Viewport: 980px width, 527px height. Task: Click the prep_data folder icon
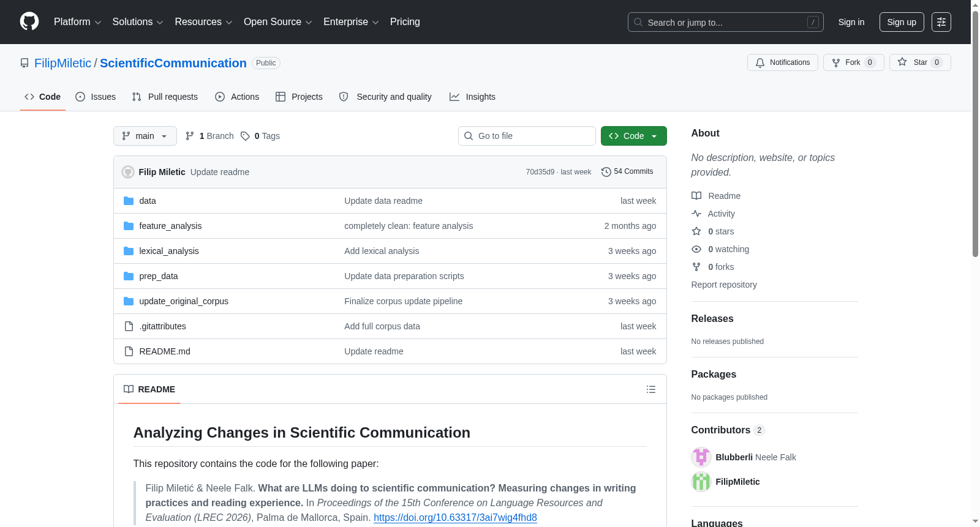point(129,276)
